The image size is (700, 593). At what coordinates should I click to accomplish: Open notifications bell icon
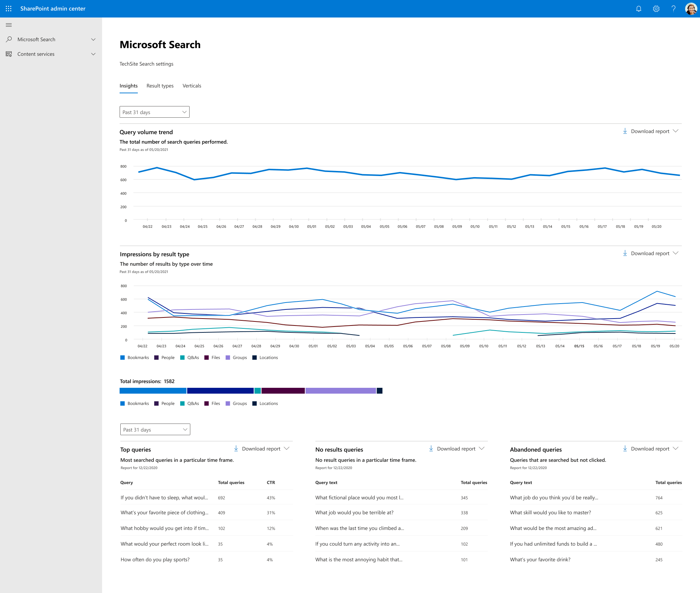(638, 8)
